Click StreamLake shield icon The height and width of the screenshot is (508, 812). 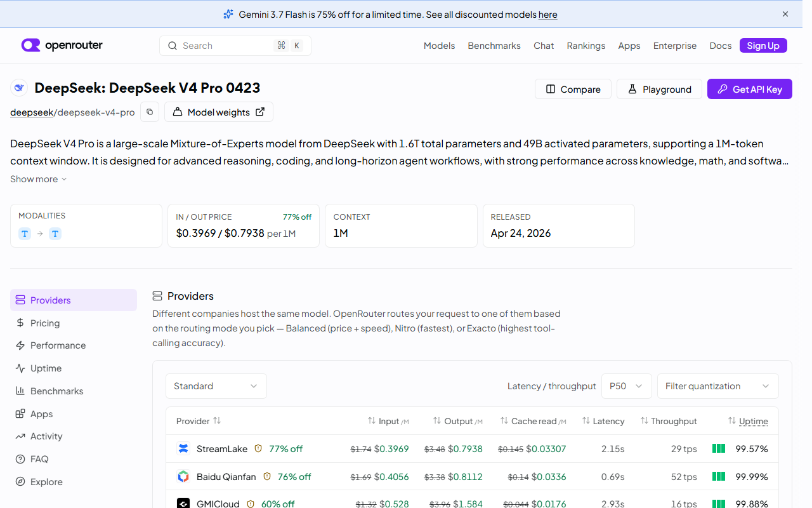pyautogui.click(x=258, y=449)
